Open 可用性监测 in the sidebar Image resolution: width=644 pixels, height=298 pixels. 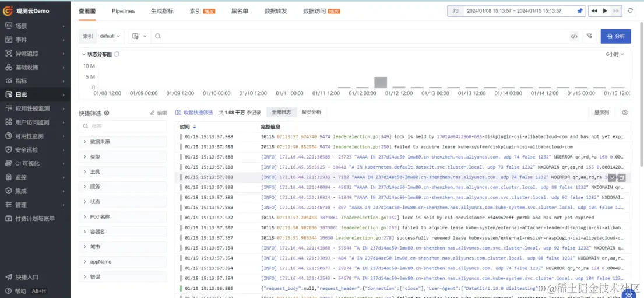click(x=36, y=136)
